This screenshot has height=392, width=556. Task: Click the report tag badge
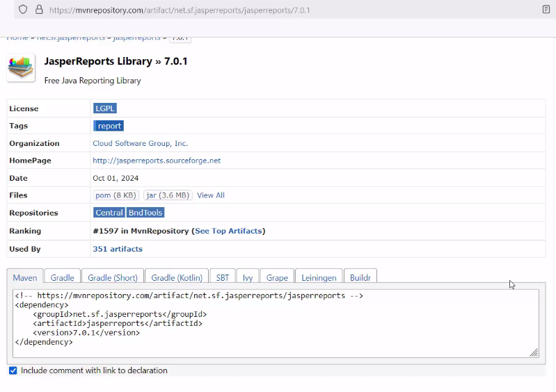[109, 126]
